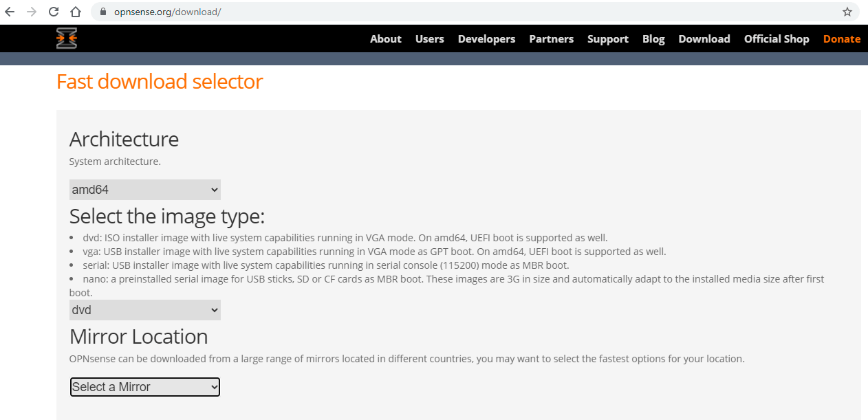
Task: Open the About menu item
Action: 385,39
